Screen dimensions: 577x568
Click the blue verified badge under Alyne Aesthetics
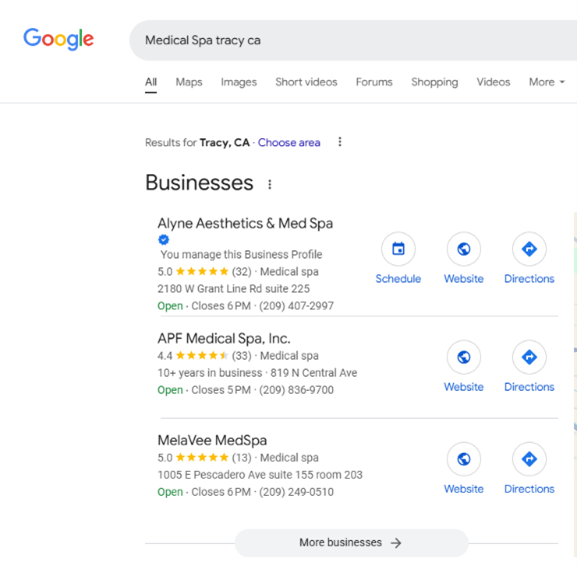(x=163, y=240)
